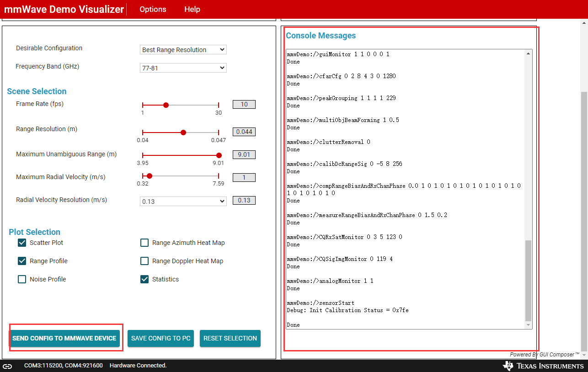Viewport: 588px width, 372px height.
Task: Click the mmWave Demo Visualizer title
Action: (64, 9)
